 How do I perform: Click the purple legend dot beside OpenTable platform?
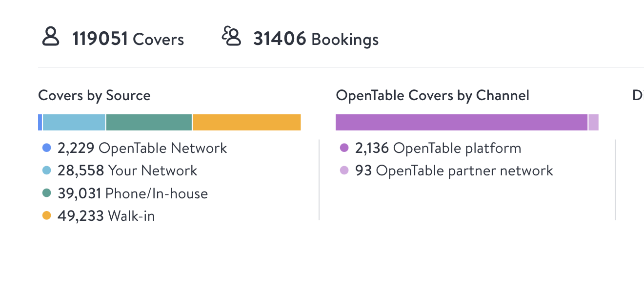(344, 148)
